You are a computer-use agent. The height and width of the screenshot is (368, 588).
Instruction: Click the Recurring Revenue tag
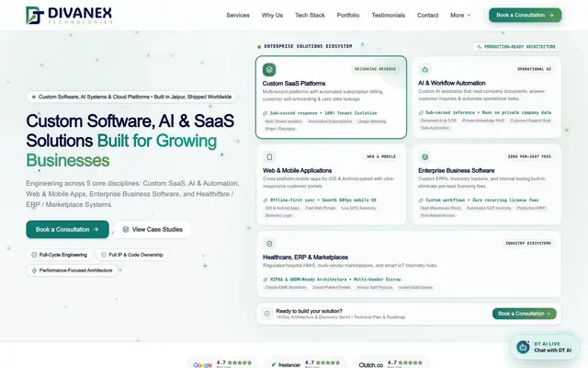[376, 69]
